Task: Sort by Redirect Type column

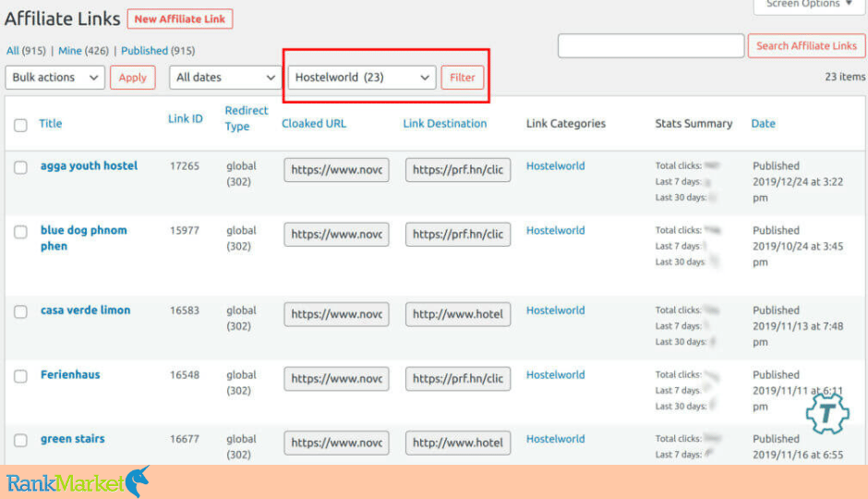Action: [246, 118]
